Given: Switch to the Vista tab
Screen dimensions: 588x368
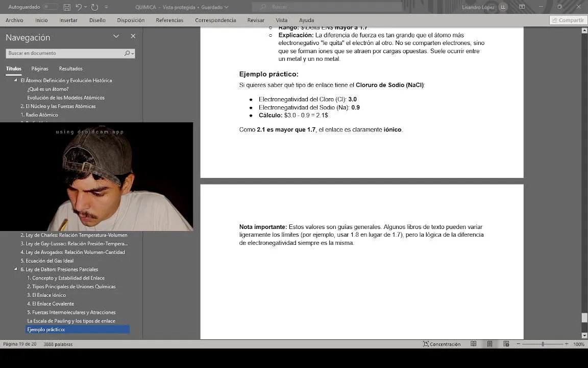Looking at the screenshot, I should pyautogui.click(x=281, y=20).
